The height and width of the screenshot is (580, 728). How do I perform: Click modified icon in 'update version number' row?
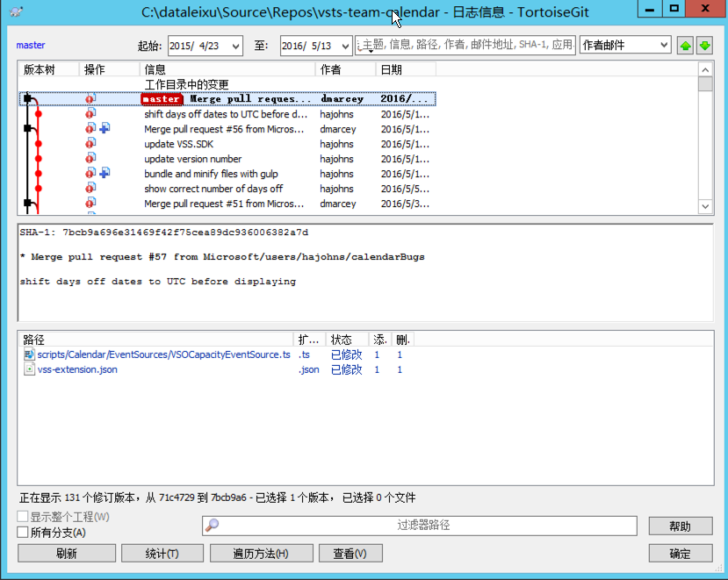90,159
